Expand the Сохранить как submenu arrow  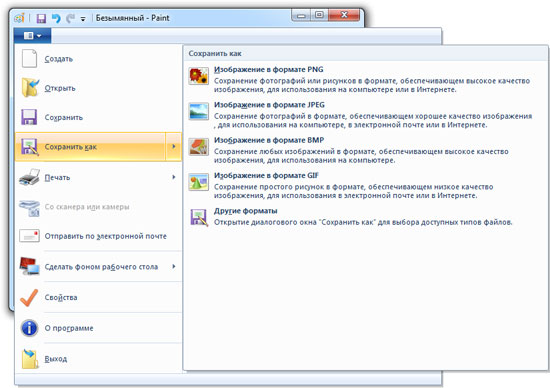tap(174, 147)
